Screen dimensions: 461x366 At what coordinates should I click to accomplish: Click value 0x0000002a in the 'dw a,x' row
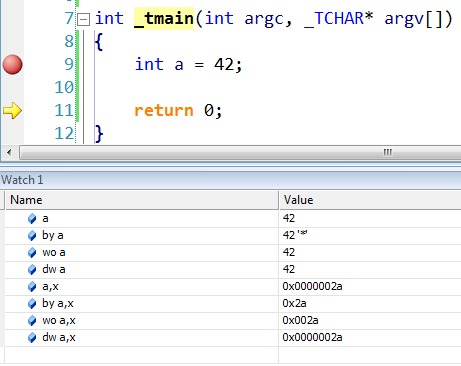tap(312, 337)
